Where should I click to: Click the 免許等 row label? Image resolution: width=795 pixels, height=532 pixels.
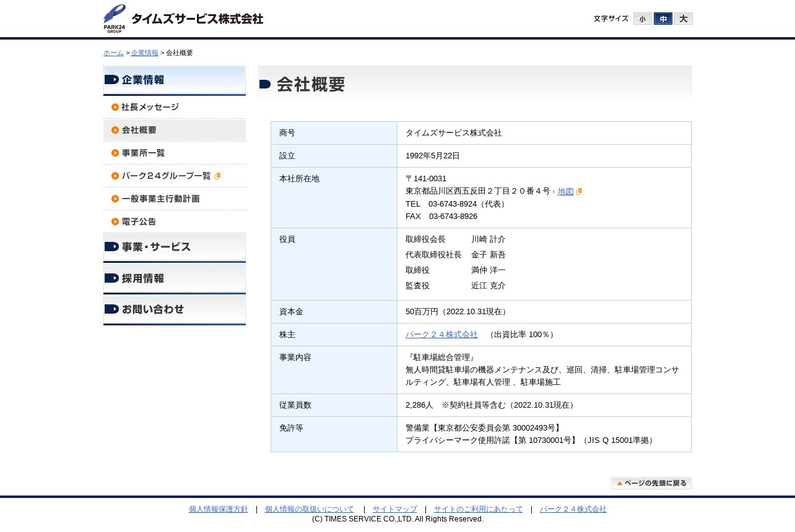point(291,428)
